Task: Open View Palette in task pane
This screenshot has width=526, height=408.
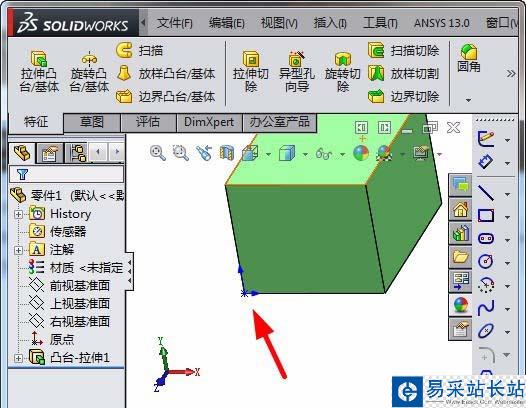Action: [x=461, y=281]
